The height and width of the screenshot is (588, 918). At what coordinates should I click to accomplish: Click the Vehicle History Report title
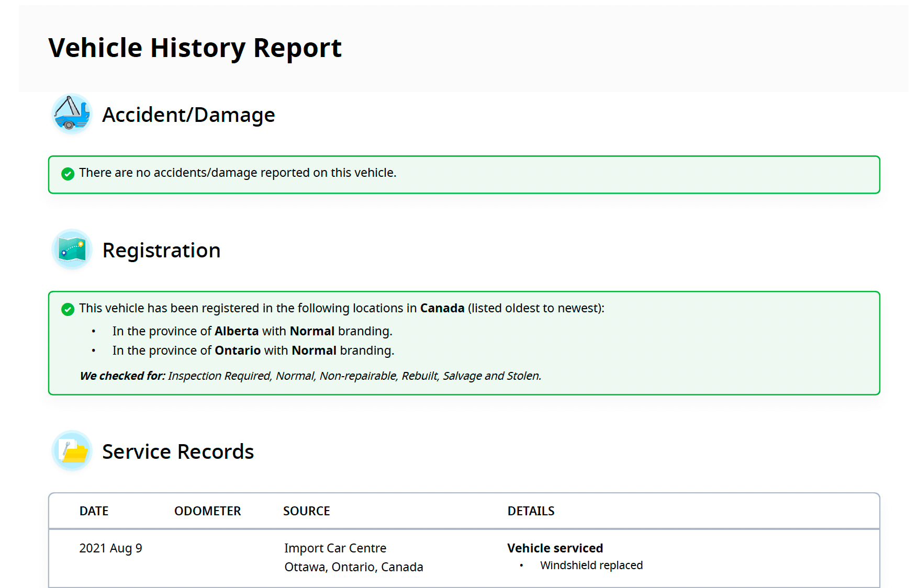pyautogui.click(x=195, y=48)
